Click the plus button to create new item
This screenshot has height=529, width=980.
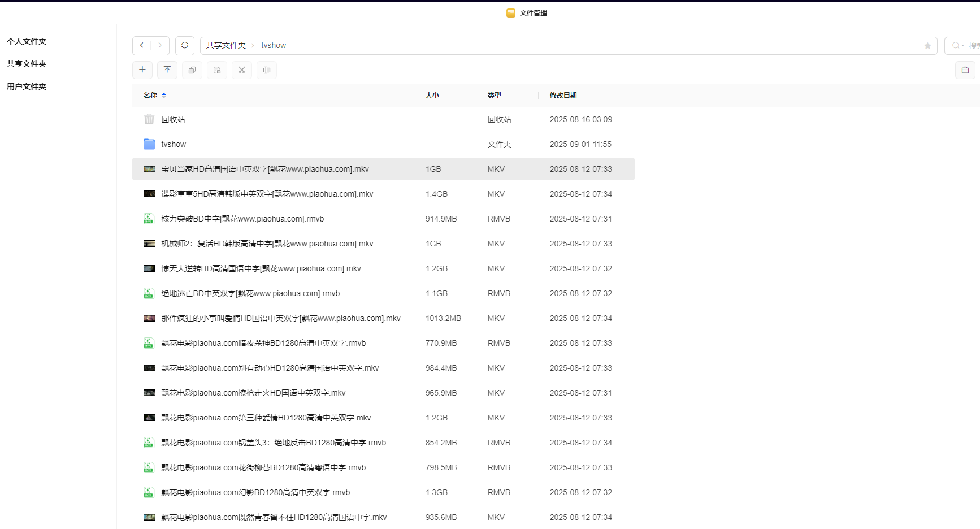(x=142, y=70)
